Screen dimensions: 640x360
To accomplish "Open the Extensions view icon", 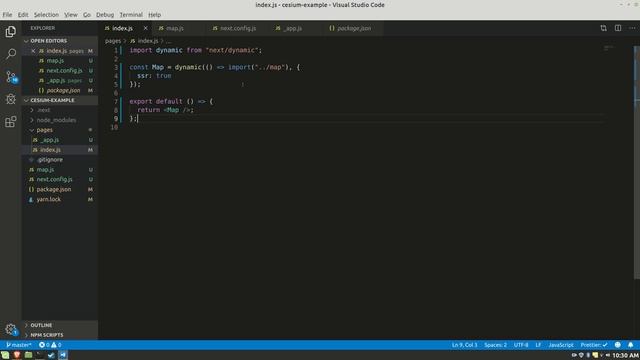I will (x=11, y=121).
